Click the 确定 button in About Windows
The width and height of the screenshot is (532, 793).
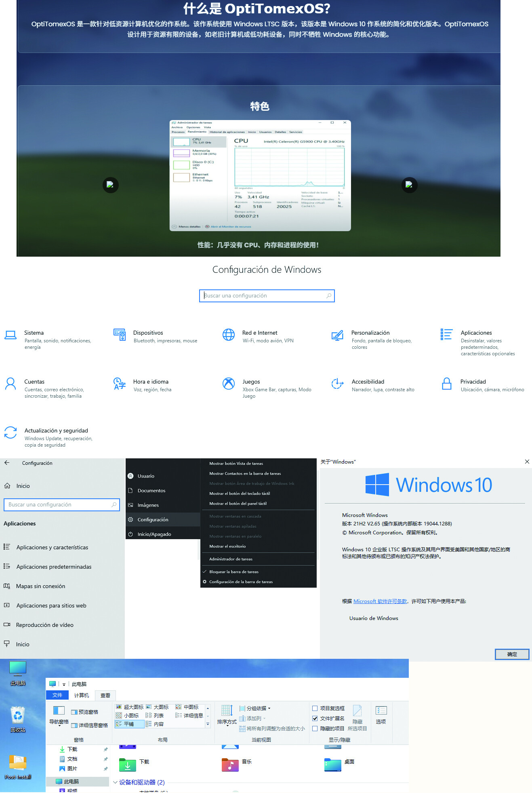(512, 654)
